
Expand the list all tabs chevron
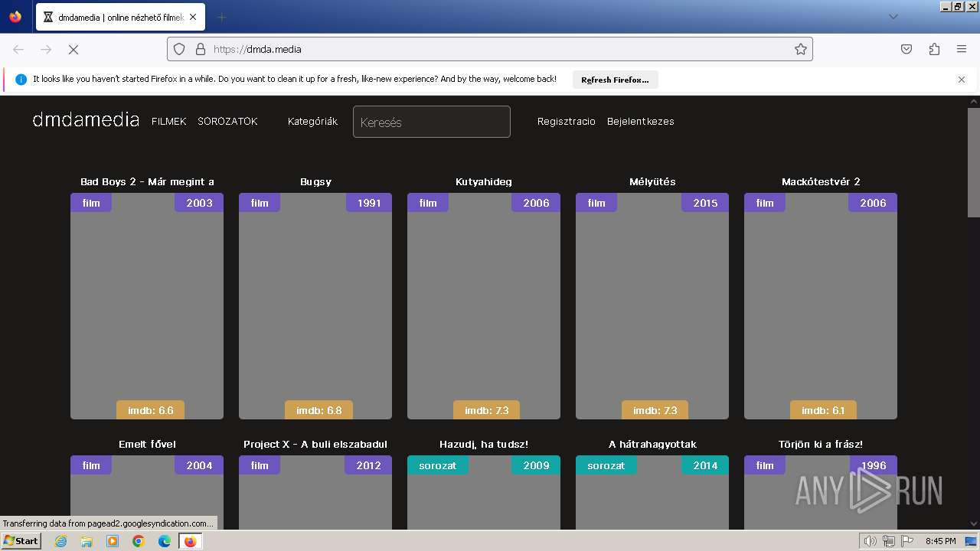coord(893,17)
